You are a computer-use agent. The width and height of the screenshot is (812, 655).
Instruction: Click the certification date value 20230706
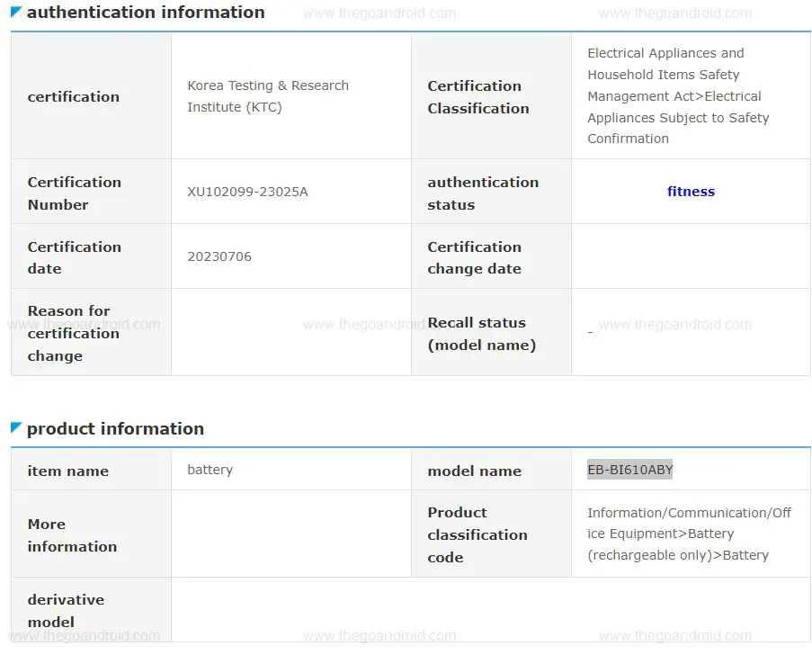point(219,256)
